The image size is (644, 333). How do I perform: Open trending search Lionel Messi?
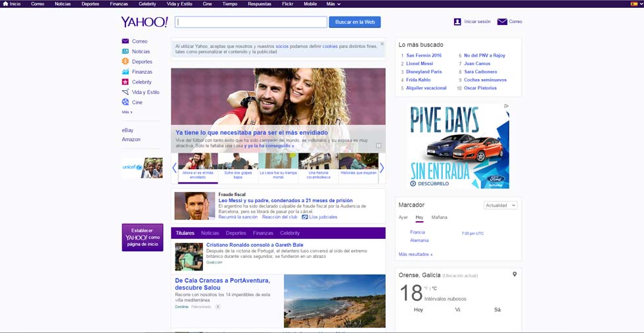tap(419, 63)
